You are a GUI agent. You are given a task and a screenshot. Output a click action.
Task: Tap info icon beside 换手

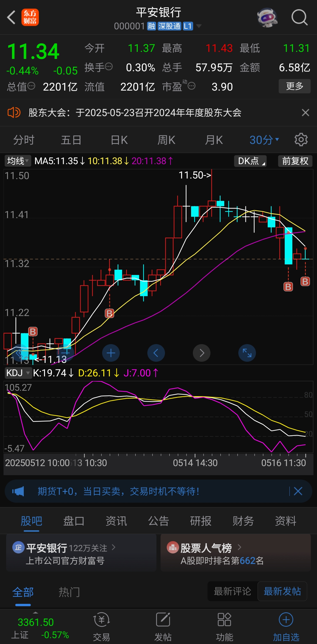pyautogui.click(x=109, y=67)
